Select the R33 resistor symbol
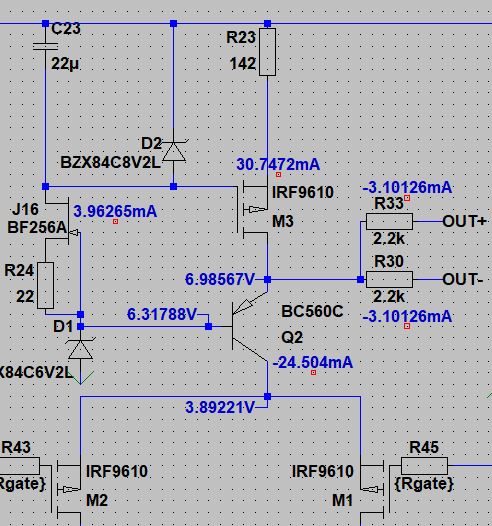Image resolution: width=492 pixels, height=526 pixels. pos(389,221)
